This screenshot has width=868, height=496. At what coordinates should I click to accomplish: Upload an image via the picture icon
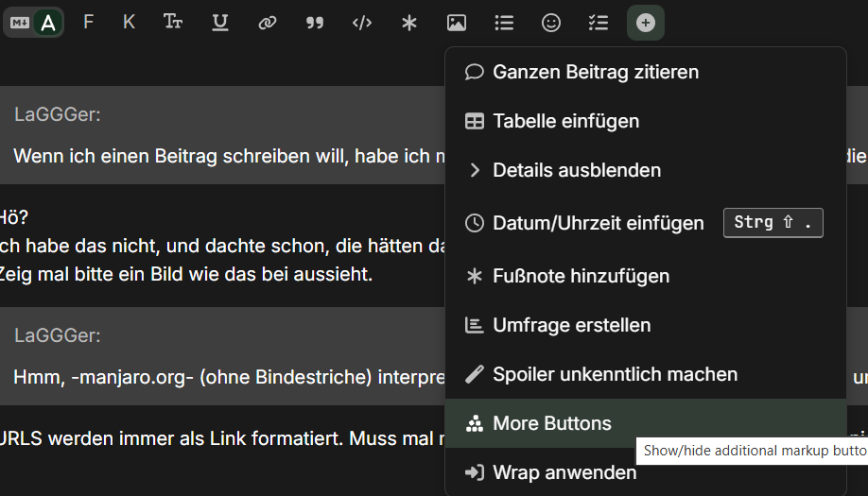tap(457, 23)
